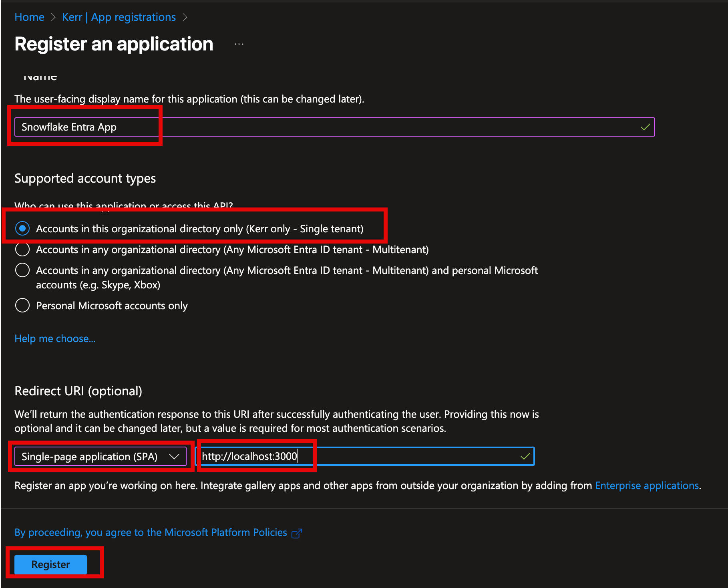Image resolution: width=728 pixels, height=588 pixels.
Task: Select Multitenant Entra ID accounts only option
Action: click(22, 250)
